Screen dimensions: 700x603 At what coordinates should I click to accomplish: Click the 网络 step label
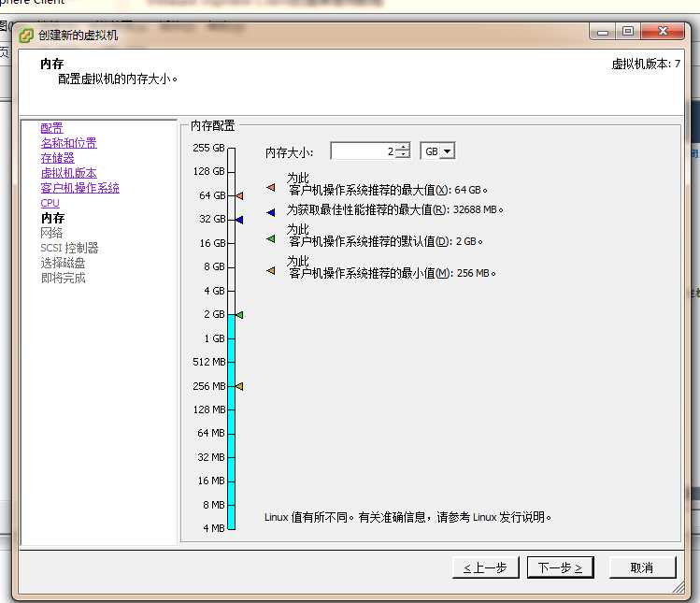[x=51, y=233]
